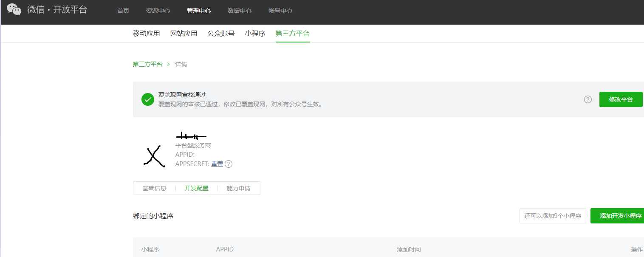Open the 基础信息 sub-tab

(x=154, y=188)
